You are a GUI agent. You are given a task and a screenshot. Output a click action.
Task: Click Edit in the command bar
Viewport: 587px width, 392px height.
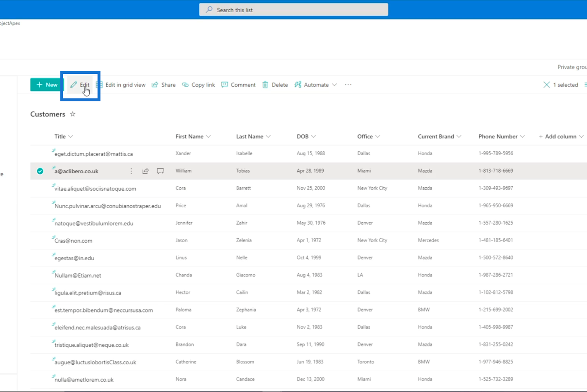(x=80, y=85)
